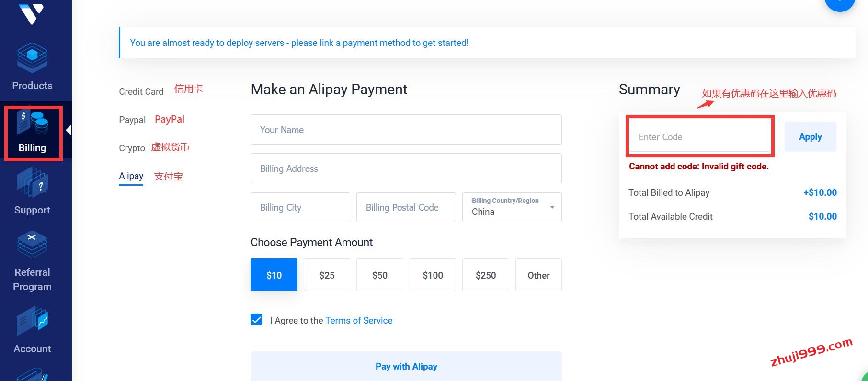Focus the Enter Code input field
The height and width of the screenshot is (381, 868).
699,137
